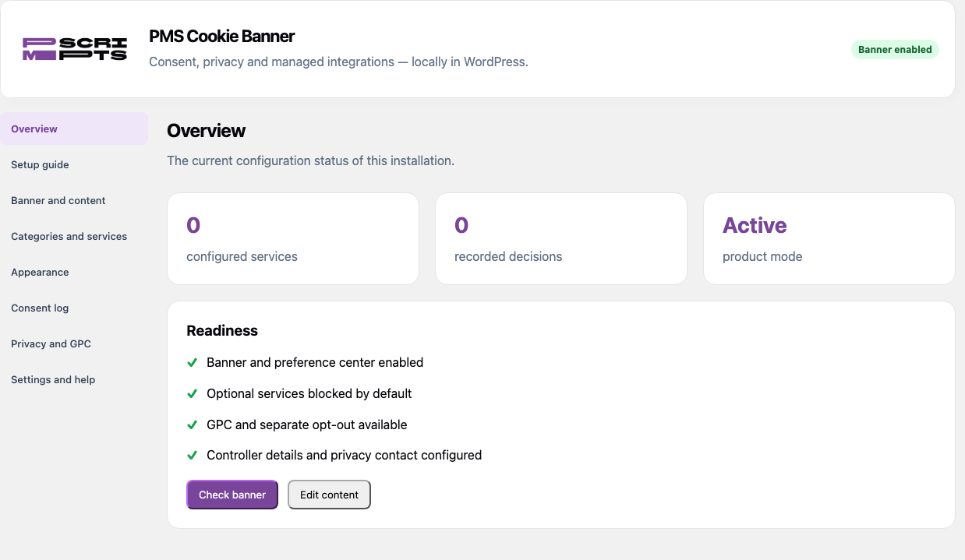965x560 pixels.
Task: Click text "Optional services blocked by default"
Action: [x=309, y=393]
